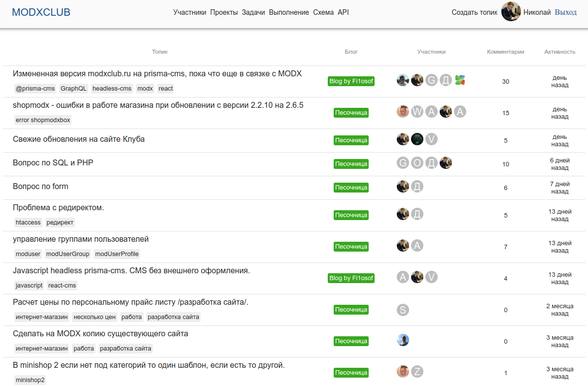
Task: Click the V avatar in Javascript headless row
Action: pos(431,277)
